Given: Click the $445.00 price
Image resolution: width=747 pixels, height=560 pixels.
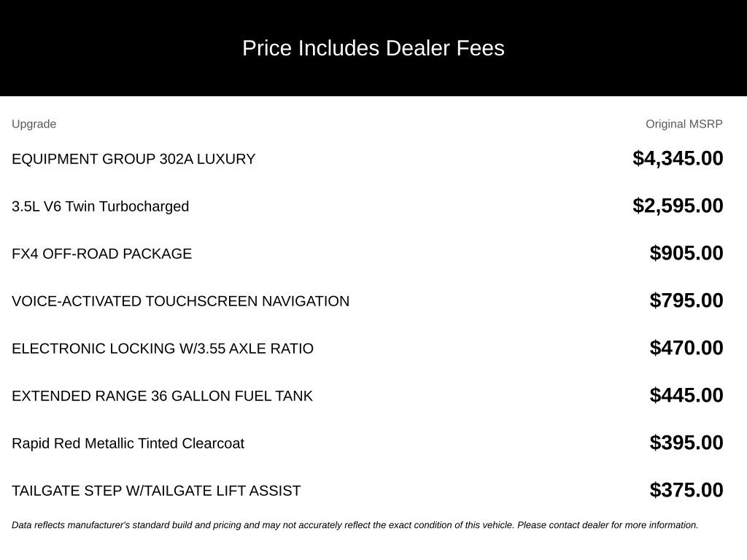Looking at the screenshot, I should click(686, 395).
